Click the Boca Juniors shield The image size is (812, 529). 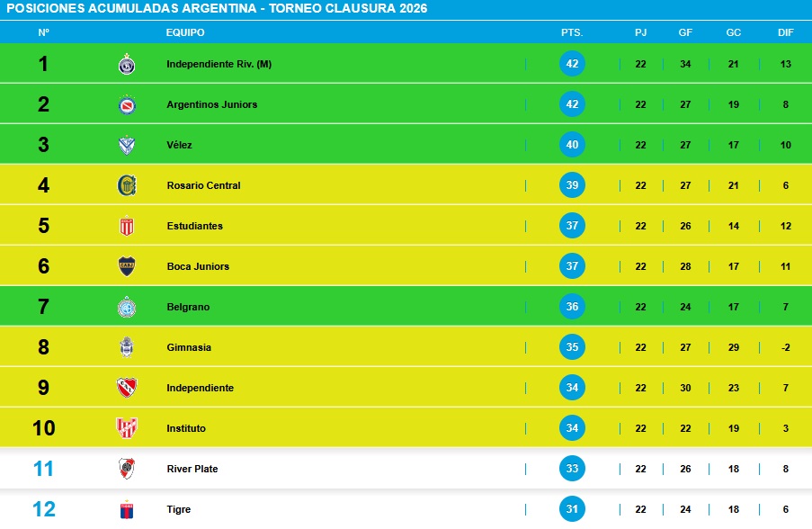tap(127, 266)
